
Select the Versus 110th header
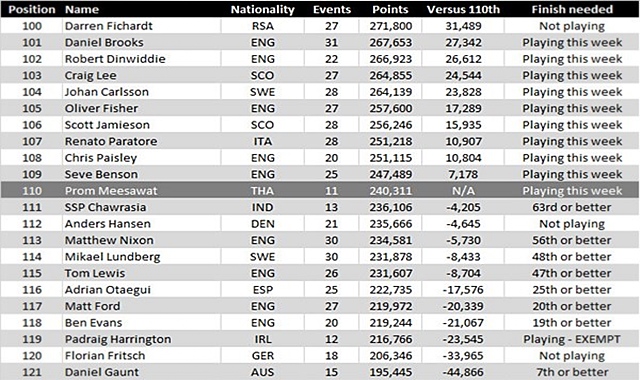coord(463,9)
